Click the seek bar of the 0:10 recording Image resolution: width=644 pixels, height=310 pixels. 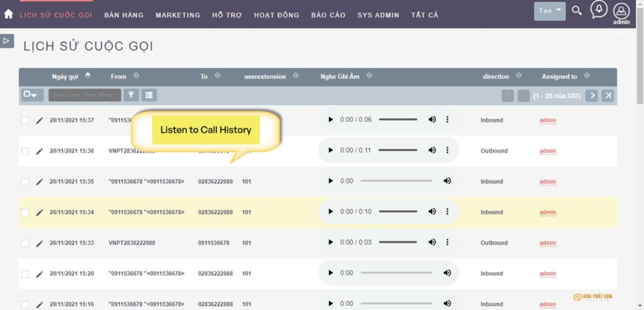(x=397, y=212)
